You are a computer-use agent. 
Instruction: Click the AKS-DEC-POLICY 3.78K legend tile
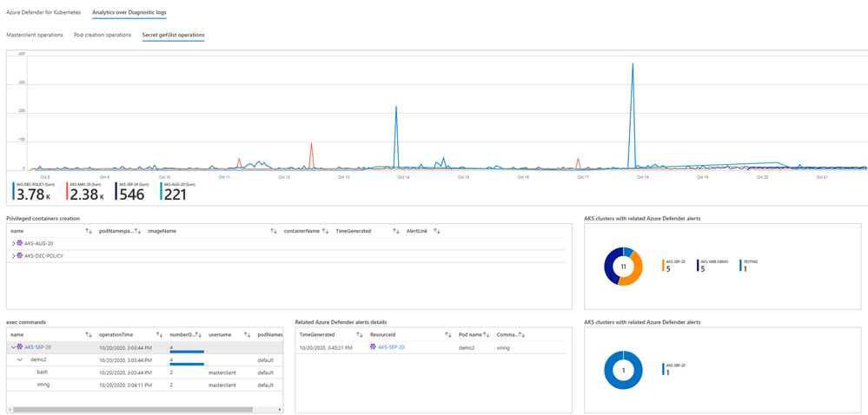tap(35, 191)
